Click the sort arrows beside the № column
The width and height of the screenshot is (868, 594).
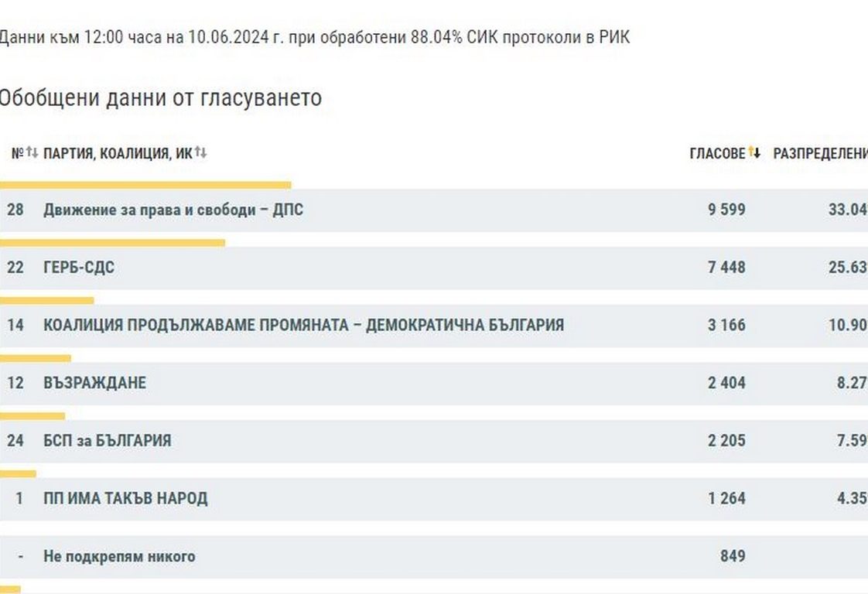click(x=32, y=152)
